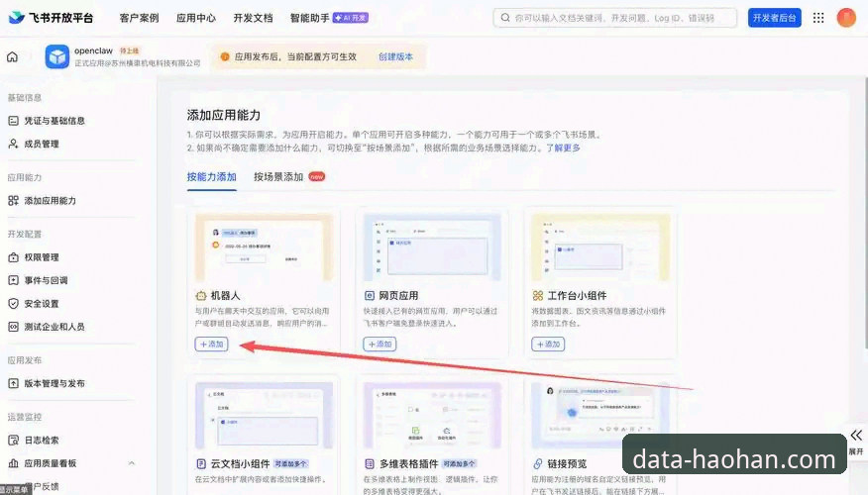Add the 机器人 capability
Viewport: 868px width, 495px height.
pyautogui.click(x=211, y=344)
